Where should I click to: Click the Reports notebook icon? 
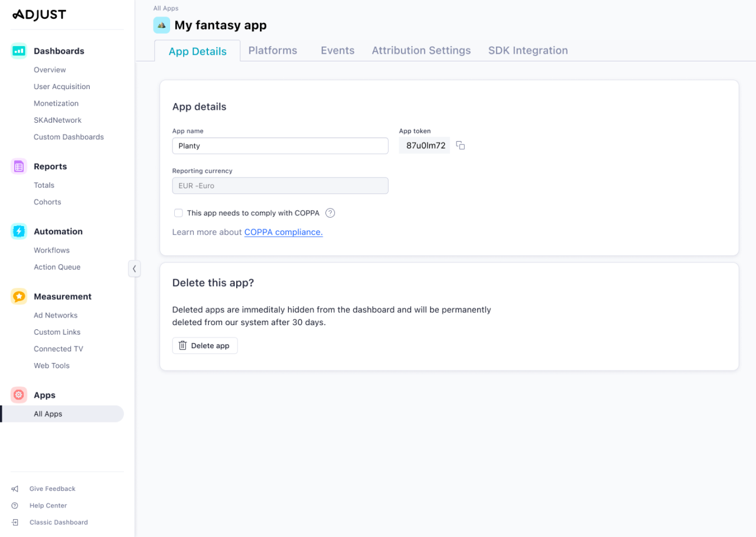point(18,166)
